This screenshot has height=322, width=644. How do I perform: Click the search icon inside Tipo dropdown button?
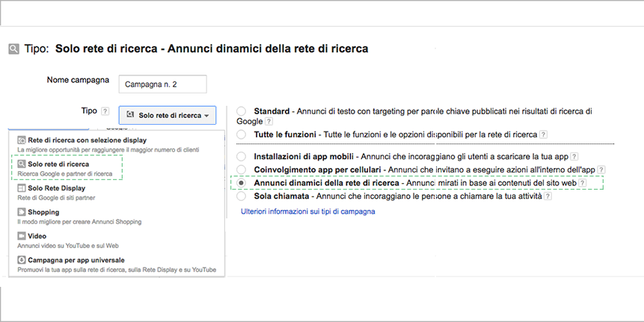(130, 115)
